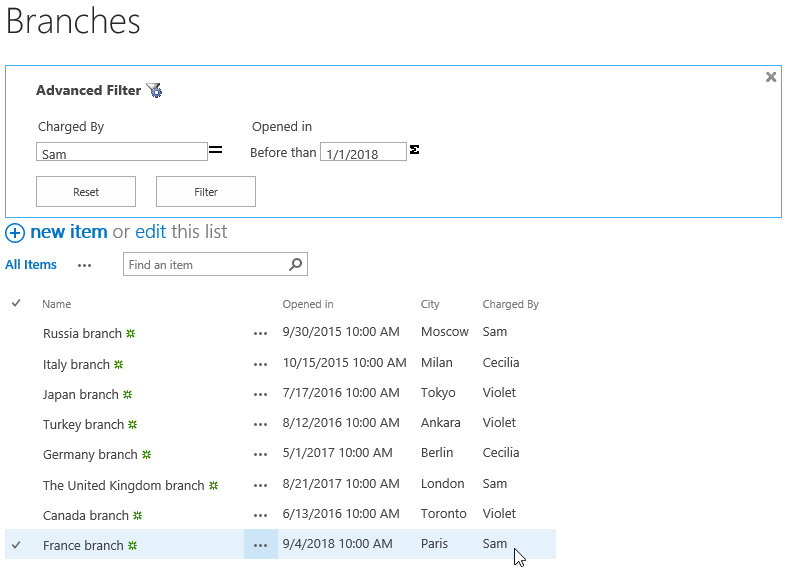The width and height of the screenshot is (790, 570).
Task: Click the new-item star icon beside Italy branch
Action: pos(118,364)
